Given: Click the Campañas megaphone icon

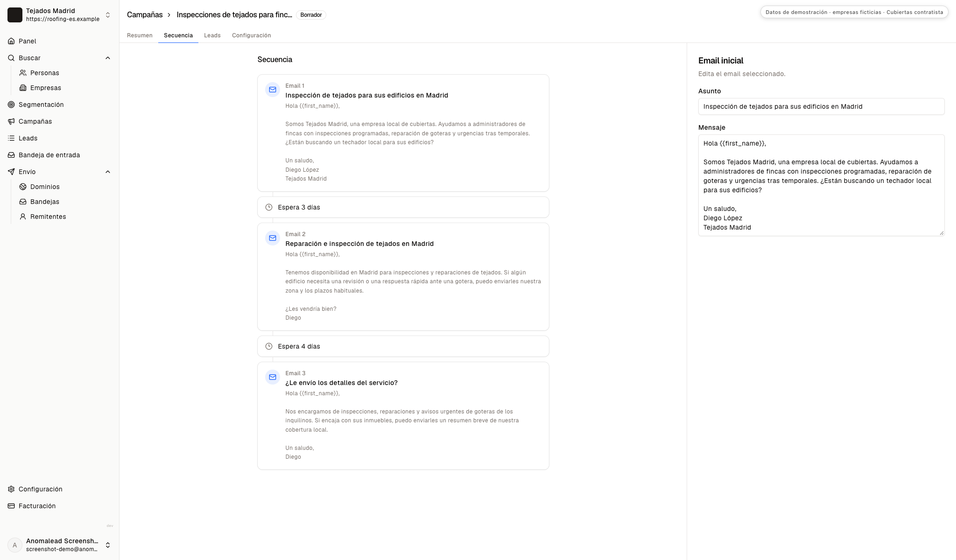Looking at the screenshot, I should pyautogui.click(x=11, y=121).
